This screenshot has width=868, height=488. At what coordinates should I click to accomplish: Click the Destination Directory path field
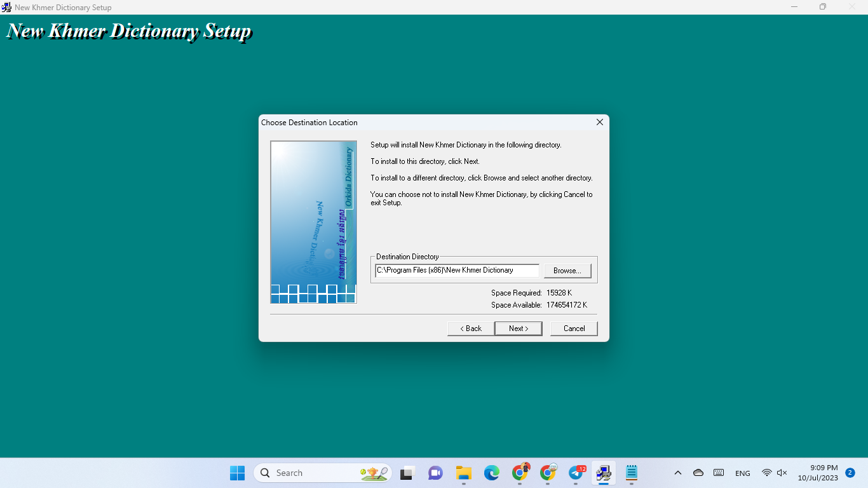point(457,271)
